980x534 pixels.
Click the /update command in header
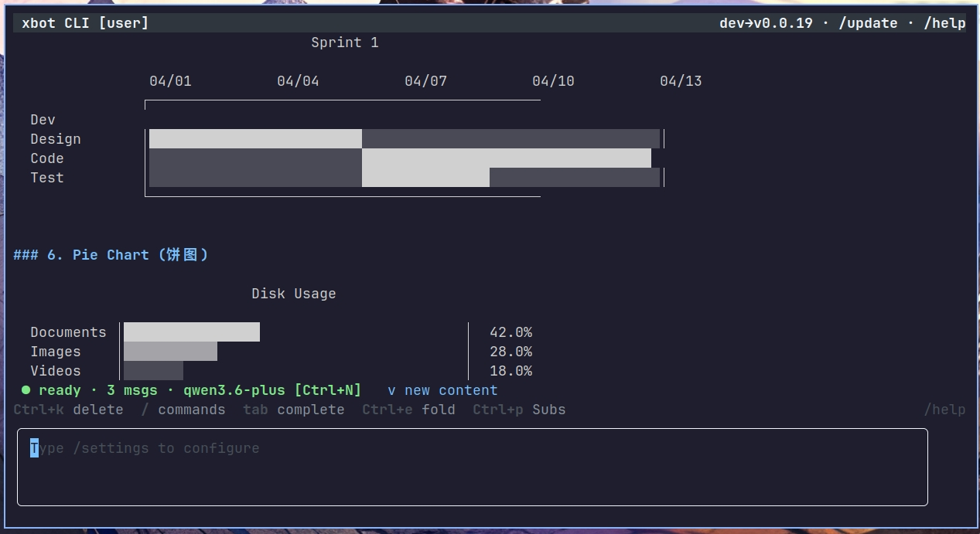click(868, 23)
